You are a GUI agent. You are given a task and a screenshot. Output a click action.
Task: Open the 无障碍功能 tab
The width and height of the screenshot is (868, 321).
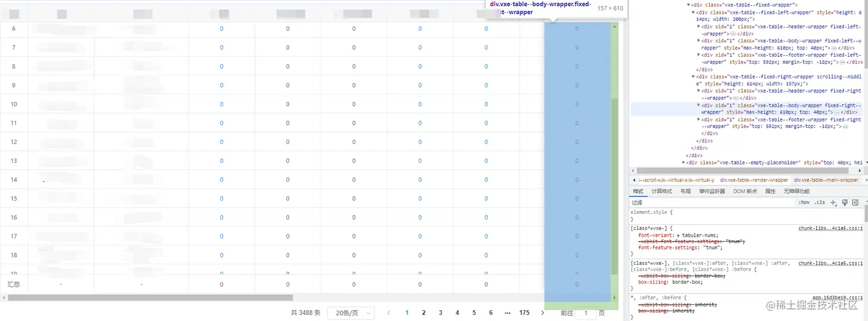pos(797,191)
